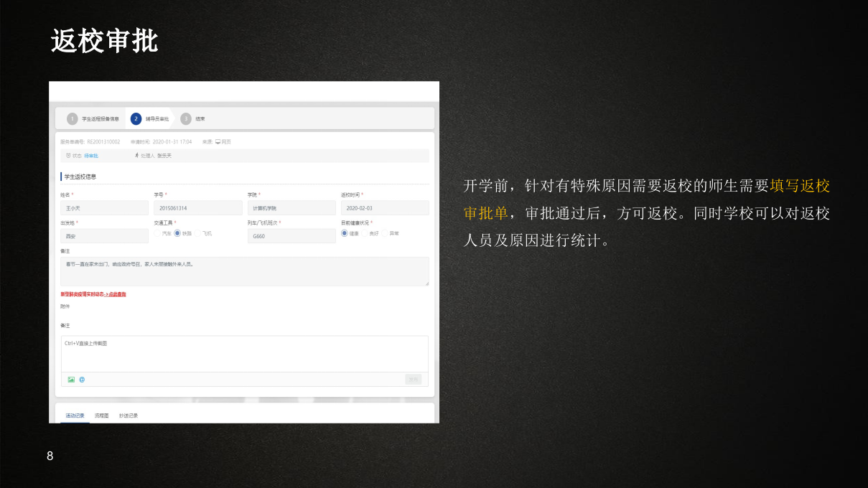Click step circle 1 学生远程服务信息
Viewport: 868px width, 488px height.
point(72,118)
